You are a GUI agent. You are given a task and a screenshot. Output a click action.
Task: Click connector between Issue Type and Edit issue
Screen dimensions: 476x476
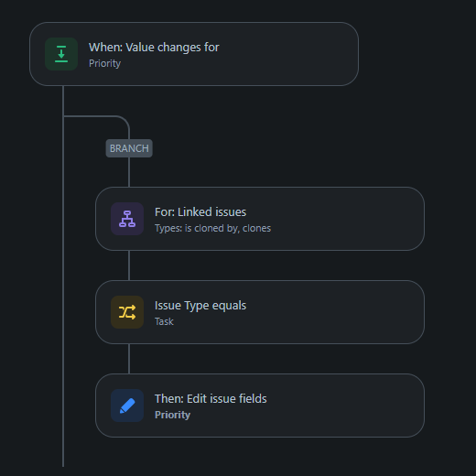(x=129, y=359)
